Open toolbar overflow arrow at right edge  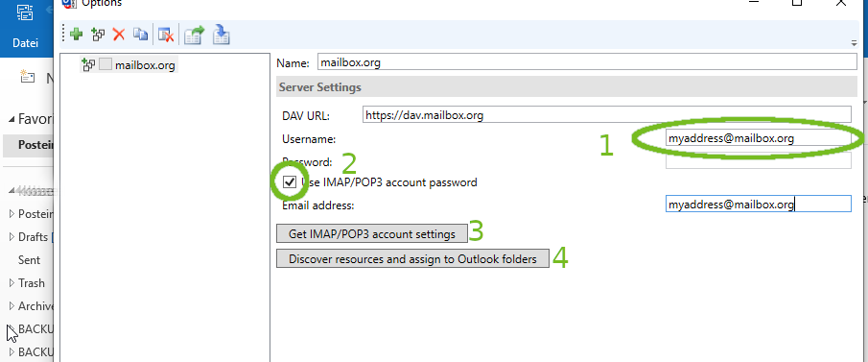pyautogui.click(x=854, y=43)
